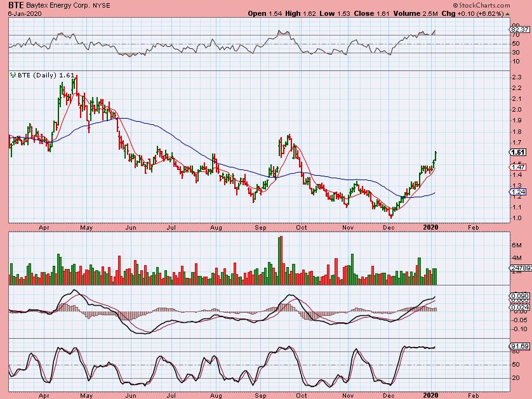Screen dimensions: 532x399
Task: Click the green up-triangle beside the Chg value
Action: pos(507,14)
